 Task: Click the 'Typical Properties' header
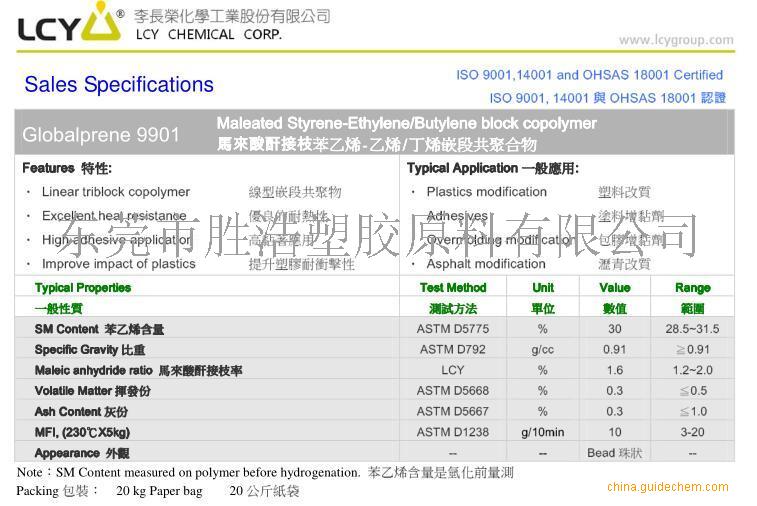(83, 288)
